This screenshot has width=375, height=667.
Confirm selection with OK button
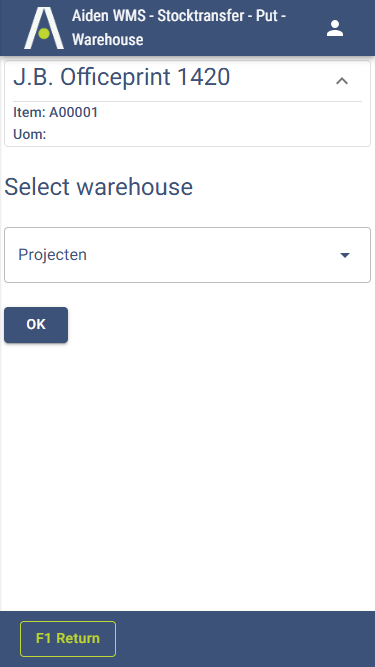point(36,325)
